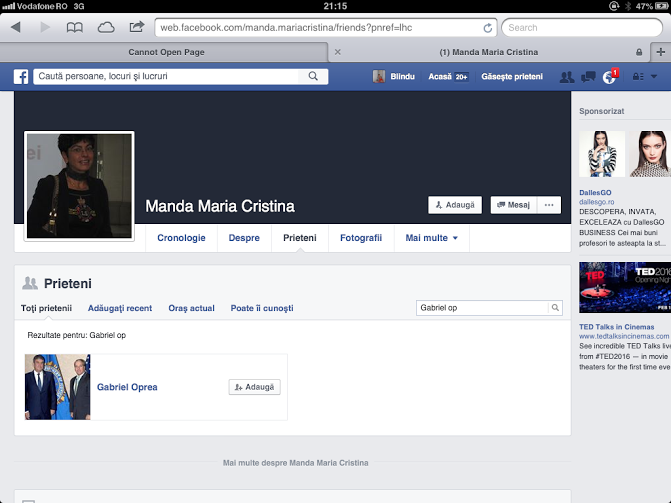Click Blindu profile thumbnail in navbar
The height and width of the screenshot is (503, 671).
(x=379, y=77)
